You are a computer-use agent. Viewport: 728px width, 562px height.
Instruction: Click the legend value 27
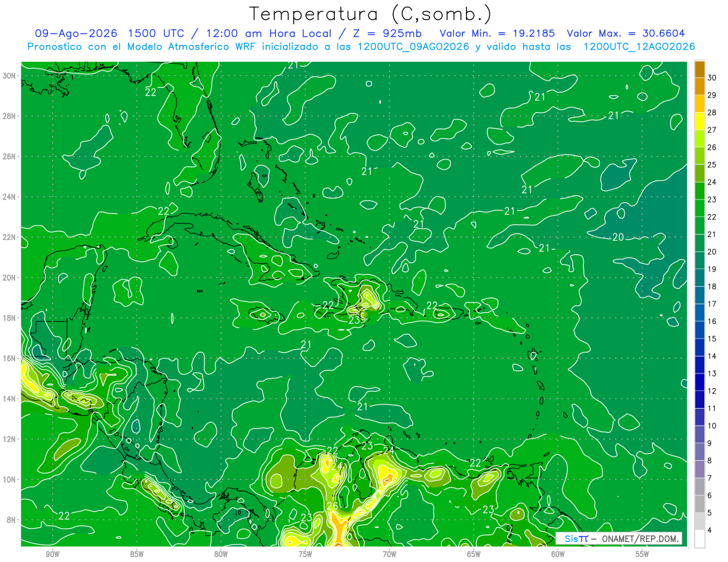(x=712, y=130)
